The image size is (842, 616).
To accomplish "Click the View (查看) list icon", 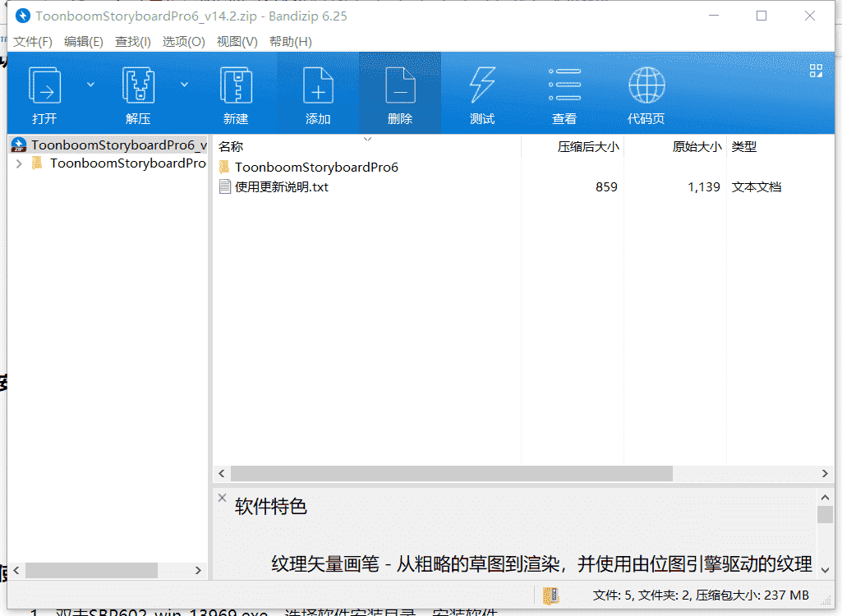I will point(564,85).
